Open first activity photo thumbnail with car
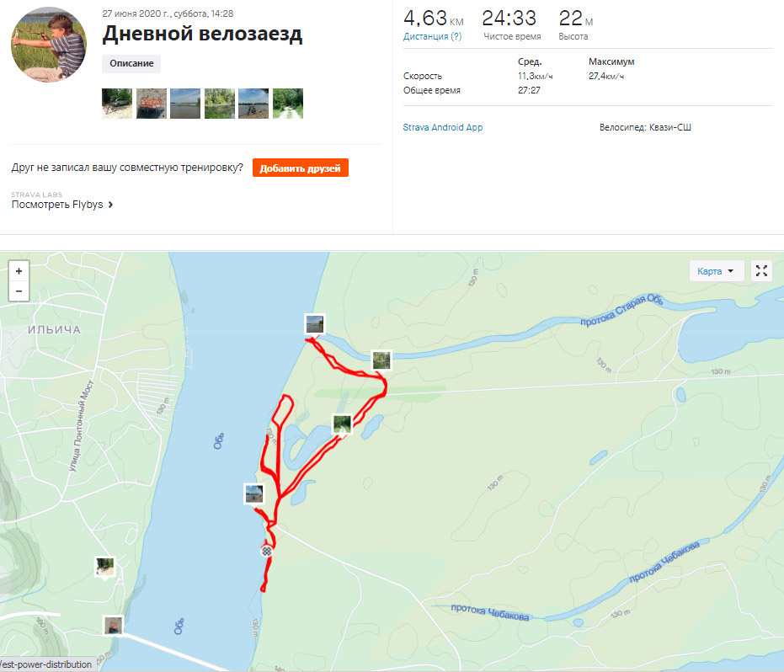This screenshot has width=784, height=672. click(117, 104)
